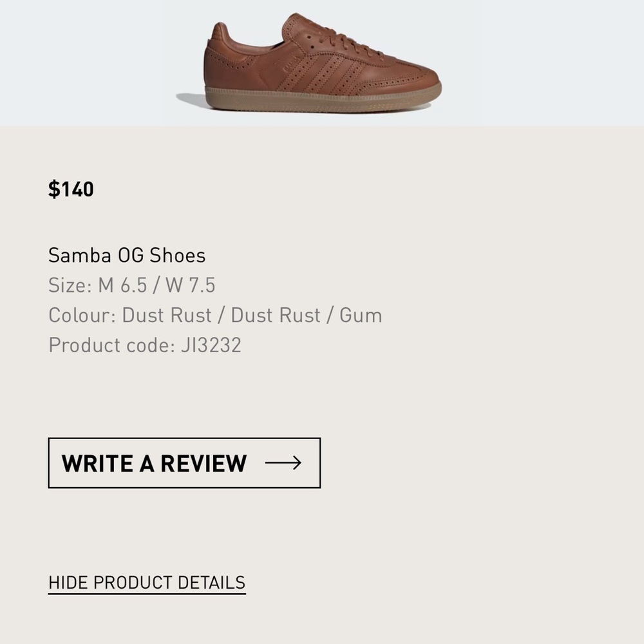The image size is (644, 644).
Task: Click the Colour: Dust Rust / Gum line
Action: point(215,316)
